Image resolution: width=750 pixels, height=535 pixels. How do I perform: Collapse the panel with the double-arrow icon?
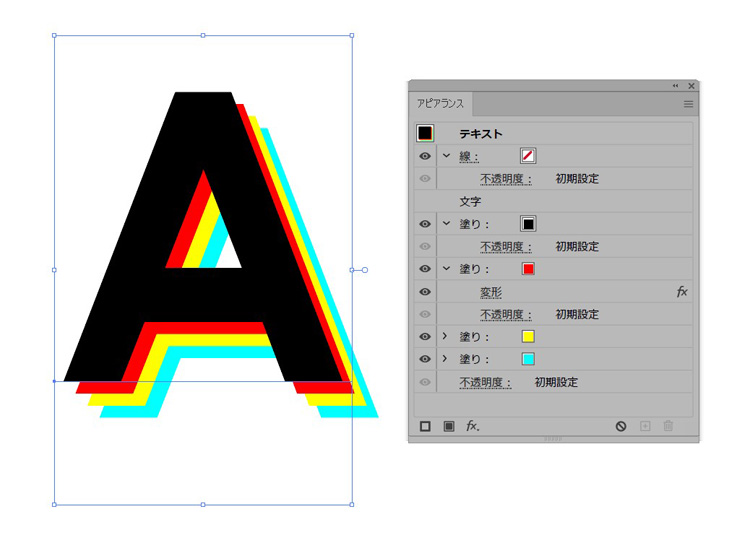675,86
